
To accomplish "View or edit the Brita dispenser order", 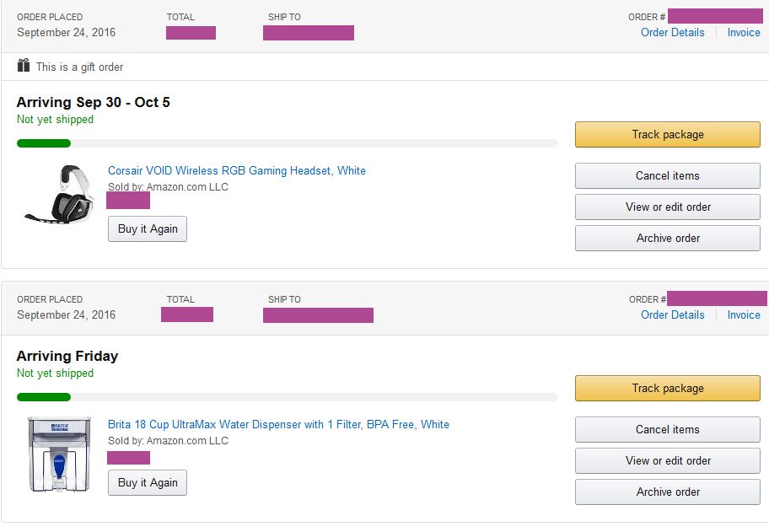I will [667, 461].
